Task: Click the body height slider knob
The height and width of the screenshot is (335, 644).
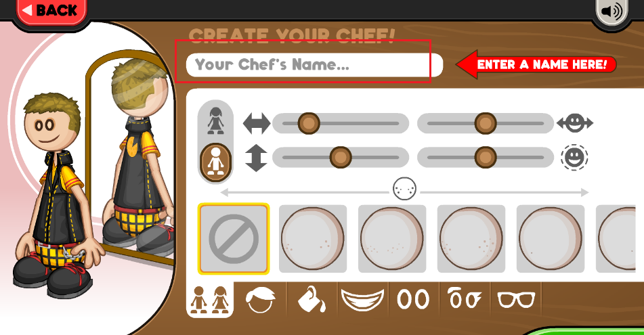Action: (341, 157)
